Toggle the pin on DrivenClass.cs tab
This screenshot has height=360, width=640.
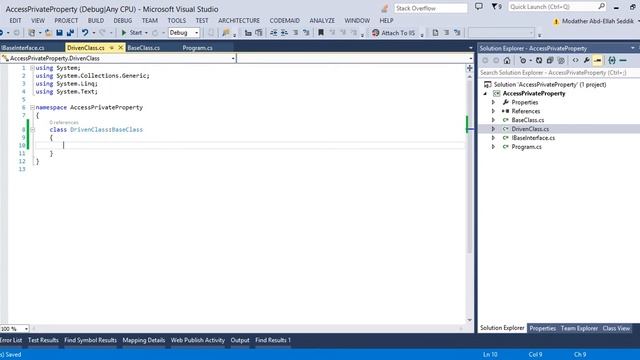[111, 48]
